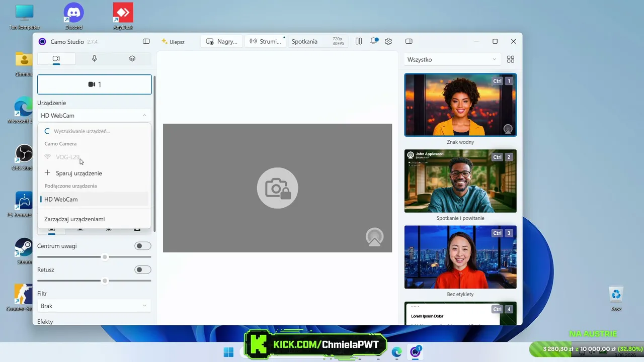
Task: Click the Bez etykiety caption text
Action: [460, 294]
